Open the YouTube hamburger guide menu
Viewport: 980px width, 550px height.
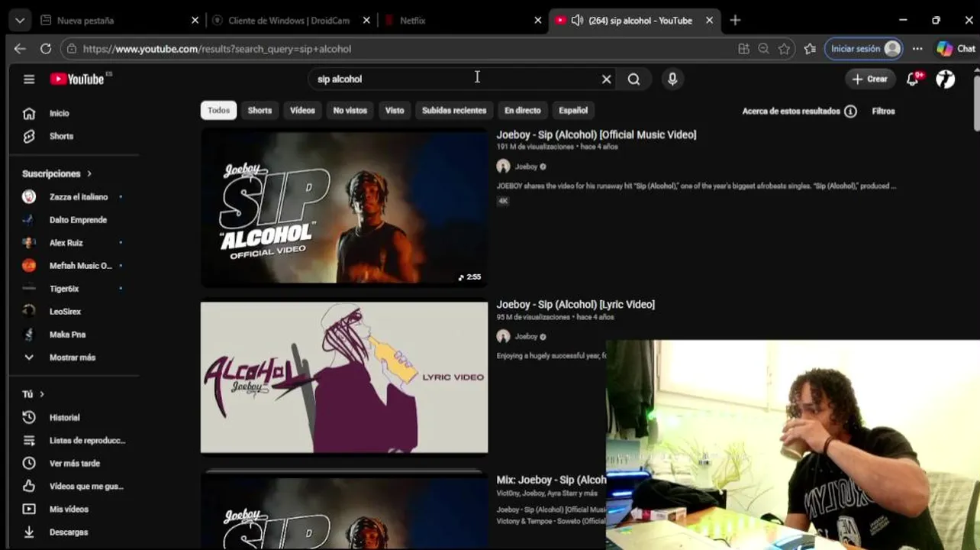(29, 79)
